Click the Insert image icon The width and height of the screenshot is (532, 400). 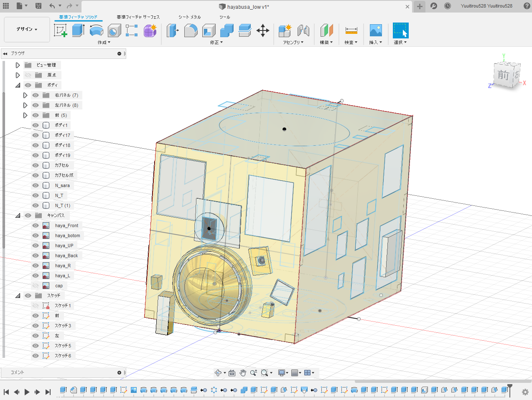point(376,30)
